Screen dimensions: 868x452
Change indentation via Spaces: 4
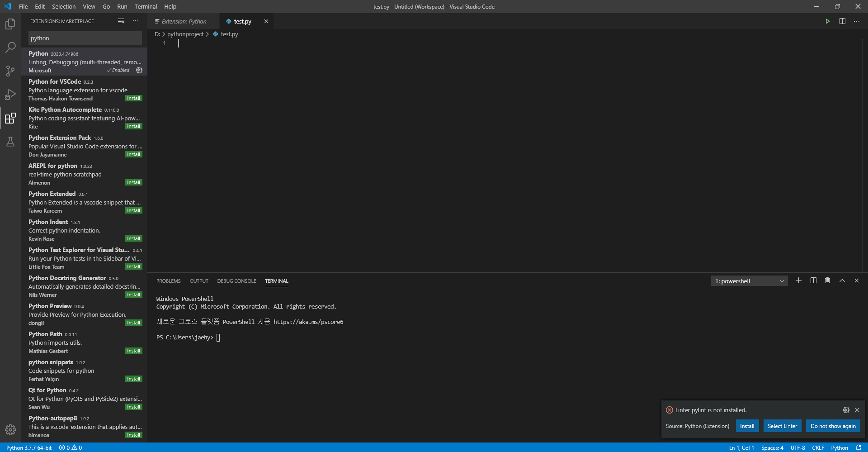pos(772,447)
